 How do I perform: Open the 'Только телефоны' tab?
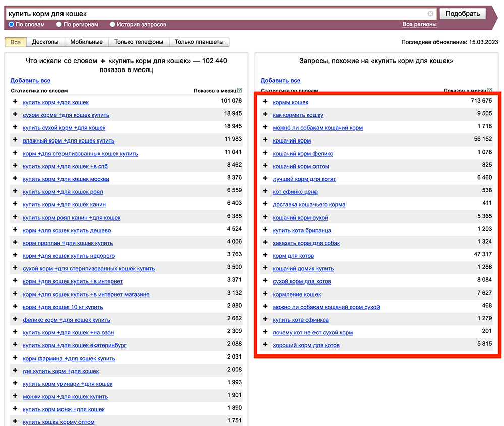(139, 42)
